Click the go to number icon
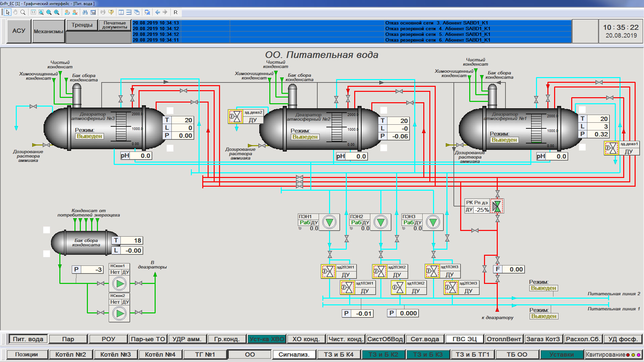 point(93,12)
